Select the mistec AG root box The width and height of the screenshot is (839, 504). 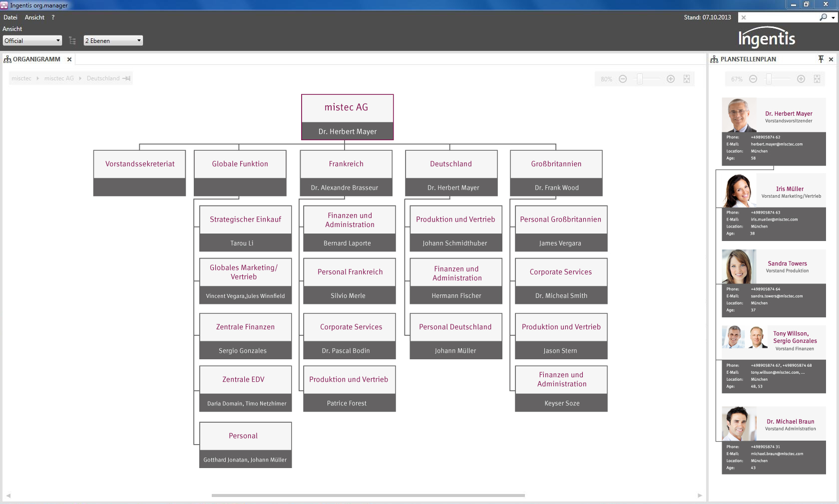[348, 117]
